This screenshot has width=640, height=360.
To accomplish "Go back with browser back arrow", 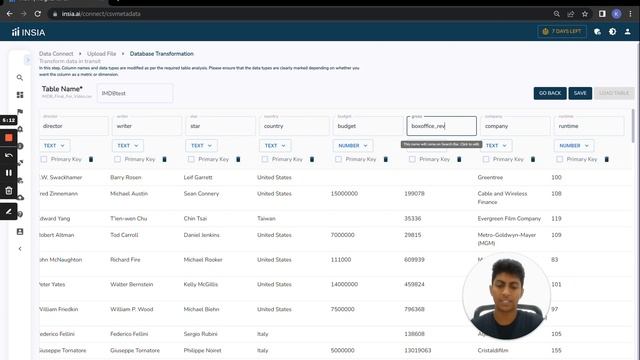I will click(x=9, y=13).
